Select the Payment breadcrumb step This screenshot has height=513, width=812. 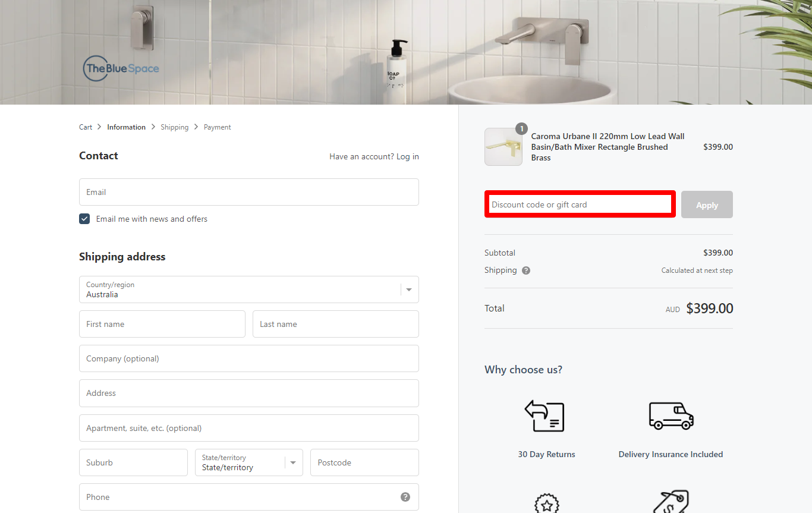tap(218, 127)
